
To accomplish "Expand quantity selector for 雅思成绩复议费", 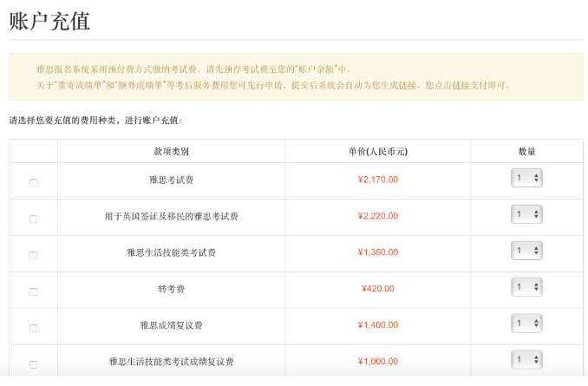I will 526,324.
